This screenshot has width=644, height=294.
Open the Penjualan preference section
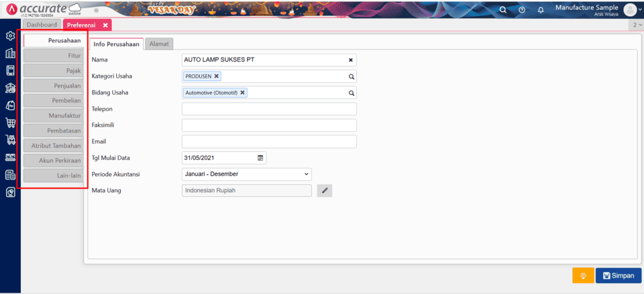pyautogui.click(x=54, y=86)
